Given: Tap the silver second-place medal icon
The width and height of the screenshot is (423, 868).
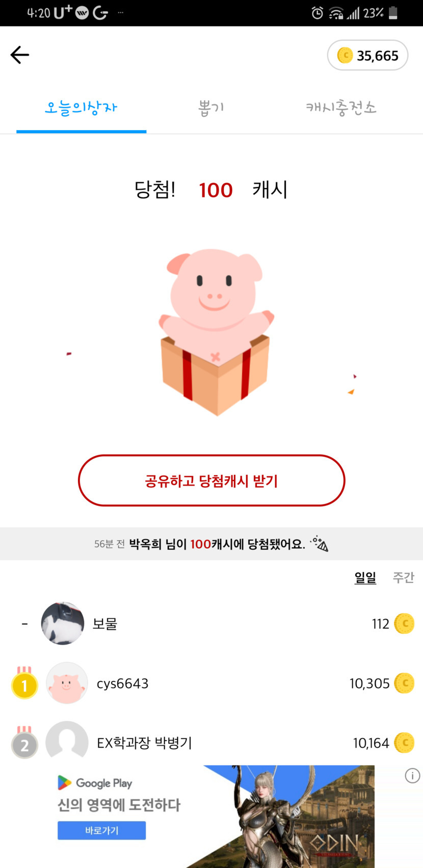Looking at the screenshot, I should click(x=24, y=744).
